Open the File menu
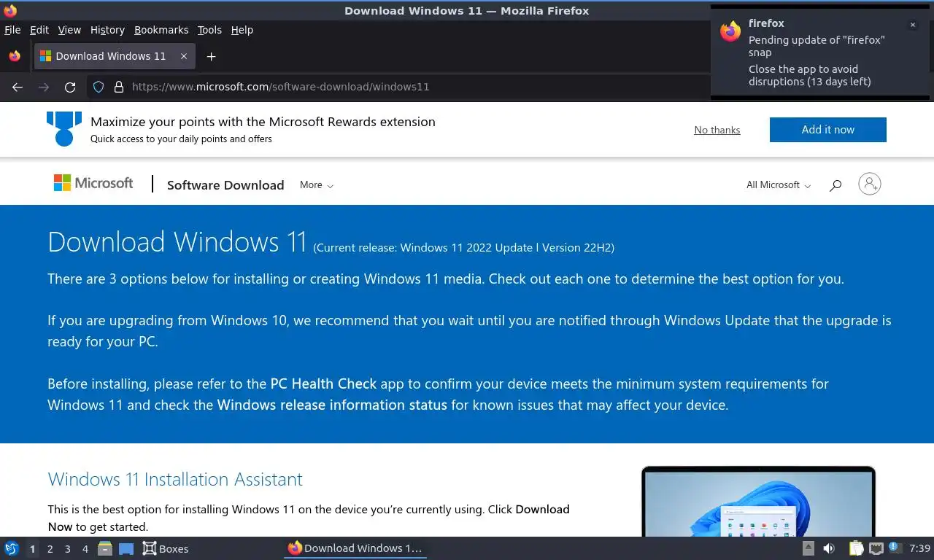The width and height of the screenshot is (934, 560). tap(12, 30)
